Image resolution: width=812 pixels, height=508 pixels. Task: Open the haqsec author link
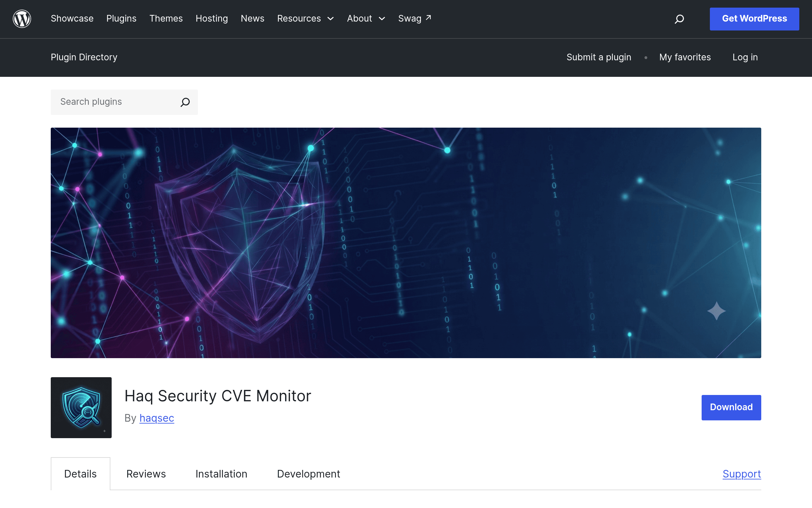click(157, 418)
